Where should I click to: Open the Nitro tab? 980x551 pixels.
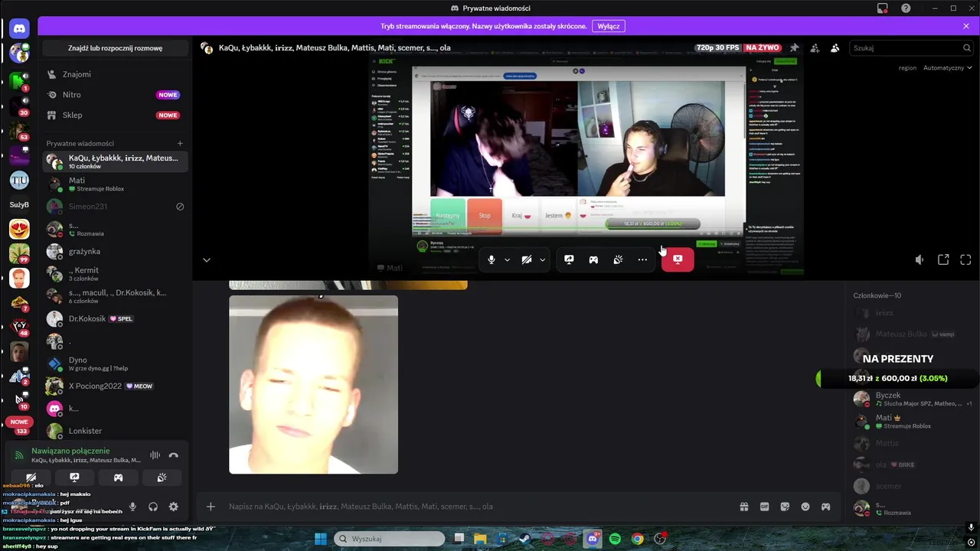pyautogui.click(x=115, y=95)
